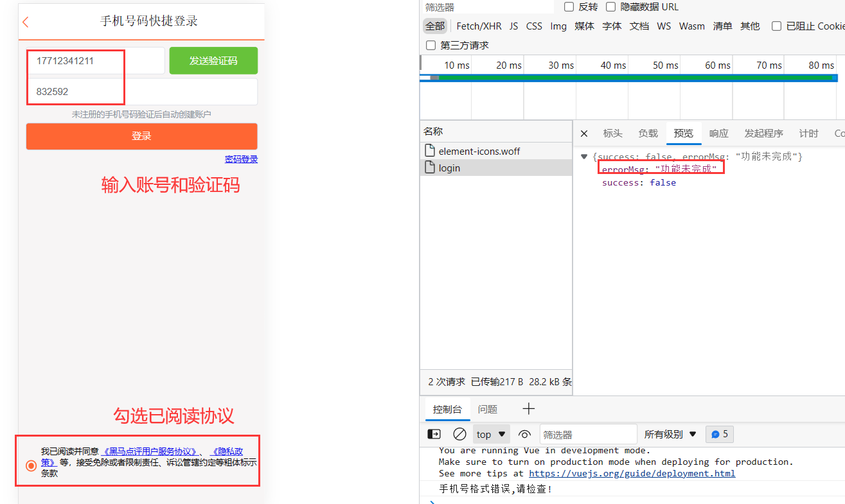Select the JS request filter
The height and width of the screenshot is (504, 845).
tap(514, 26)
